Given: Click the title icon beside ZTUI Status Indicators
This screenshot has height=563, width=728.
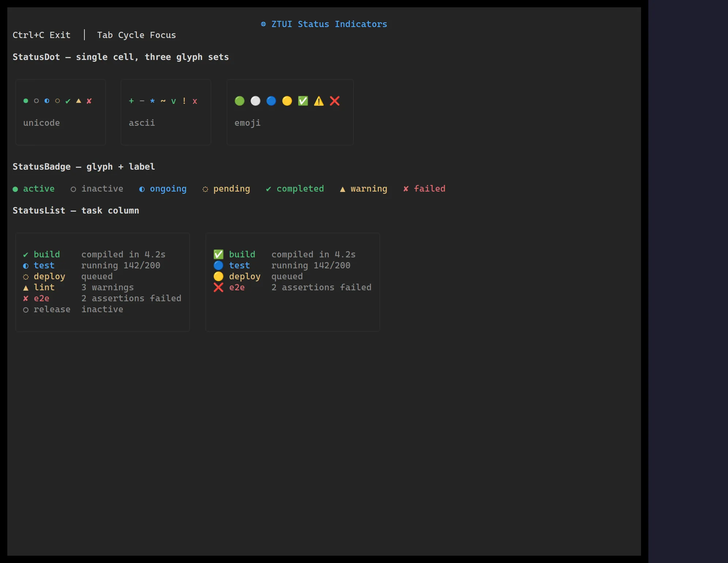Looking at the screenshot, I should pyautogui.click(x=263, y=24).
